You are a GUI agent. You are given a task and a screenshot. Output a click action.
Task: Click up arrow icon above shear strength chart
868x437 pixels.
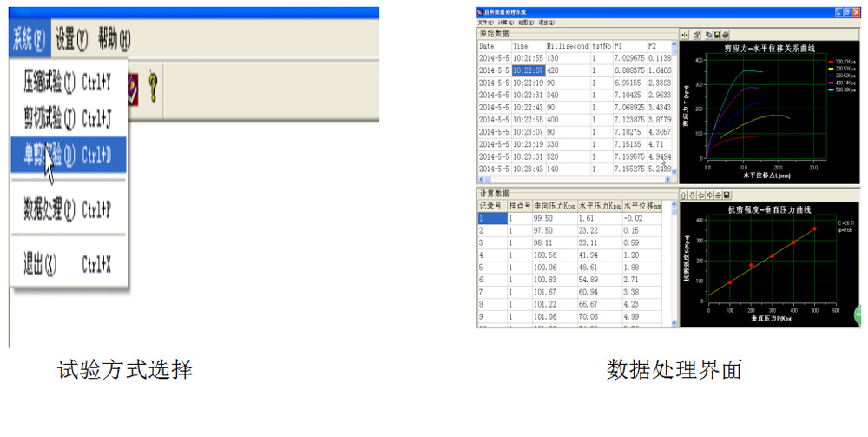[684, 195]
